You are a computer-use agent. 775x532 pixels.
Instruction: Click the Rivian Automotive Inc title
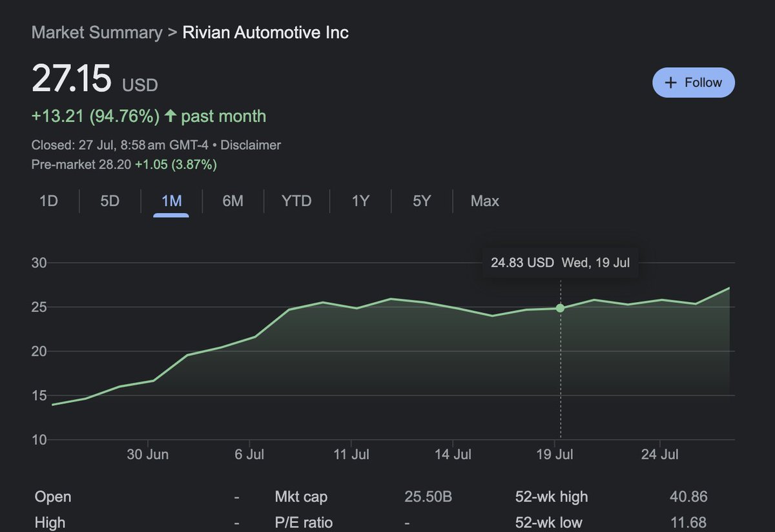coord(265,32)
